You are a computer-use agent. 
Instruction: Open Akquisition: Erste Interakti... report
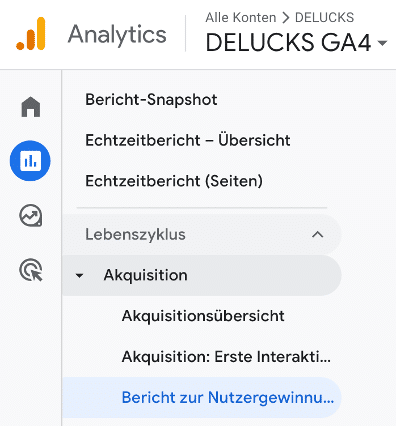(226, 357)
